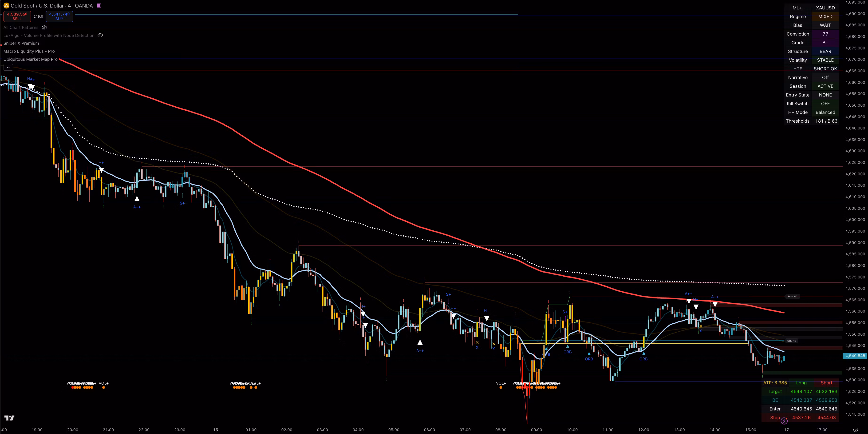Select the Macro Liquidity Plus - Pro indicator
This screenshot has width=868, height=434.
point(29,51)
